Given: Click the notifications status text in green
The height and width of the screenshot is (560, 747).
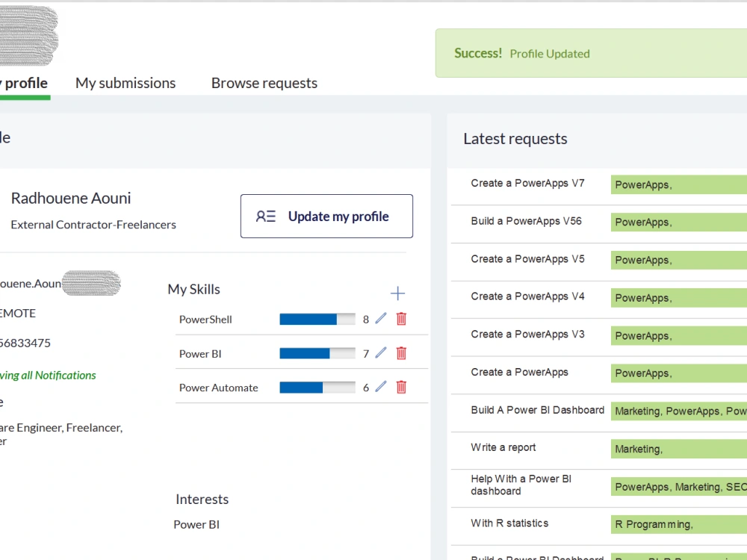Looking at the screenshot, I should pyautogui.click(x=48, y=376).
